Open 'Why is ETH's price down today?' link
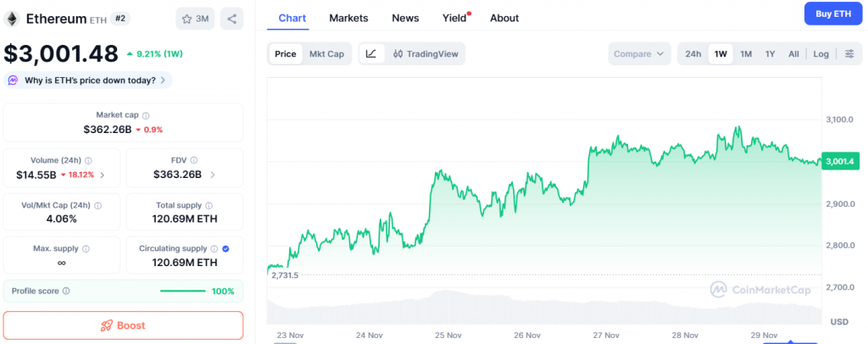 [x=90, y=80]
